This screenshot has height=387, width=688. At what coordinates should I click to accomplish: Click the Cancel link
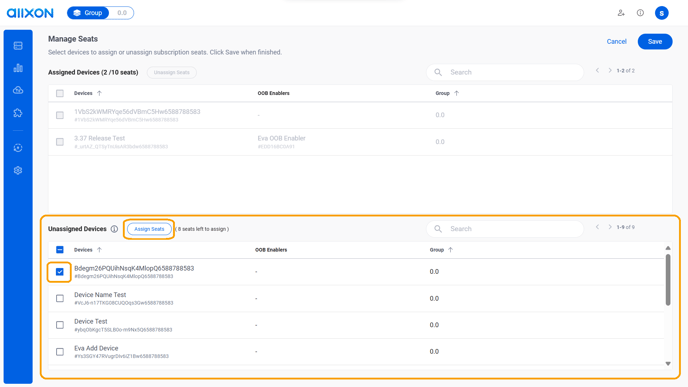(x=616, y=42)
